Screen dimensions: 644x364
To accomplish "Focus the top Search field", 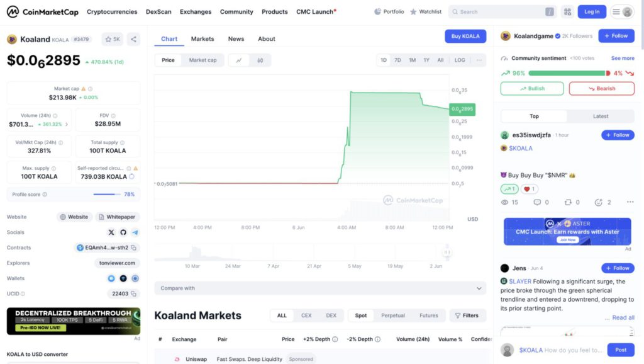I will pos(502,12).
